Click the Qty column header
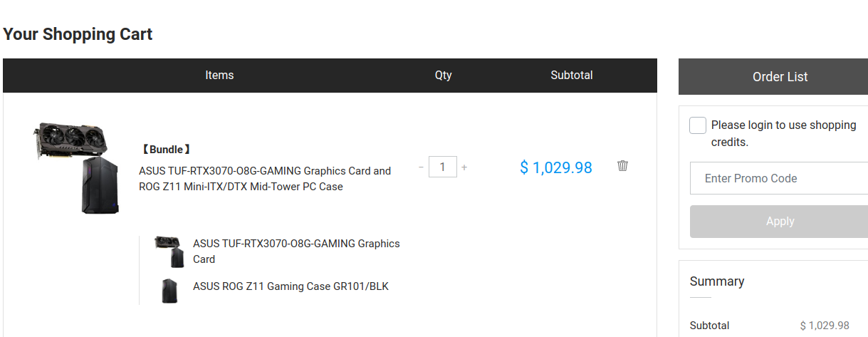Viewport: 868px width, 337px height. tap(443, 75)
